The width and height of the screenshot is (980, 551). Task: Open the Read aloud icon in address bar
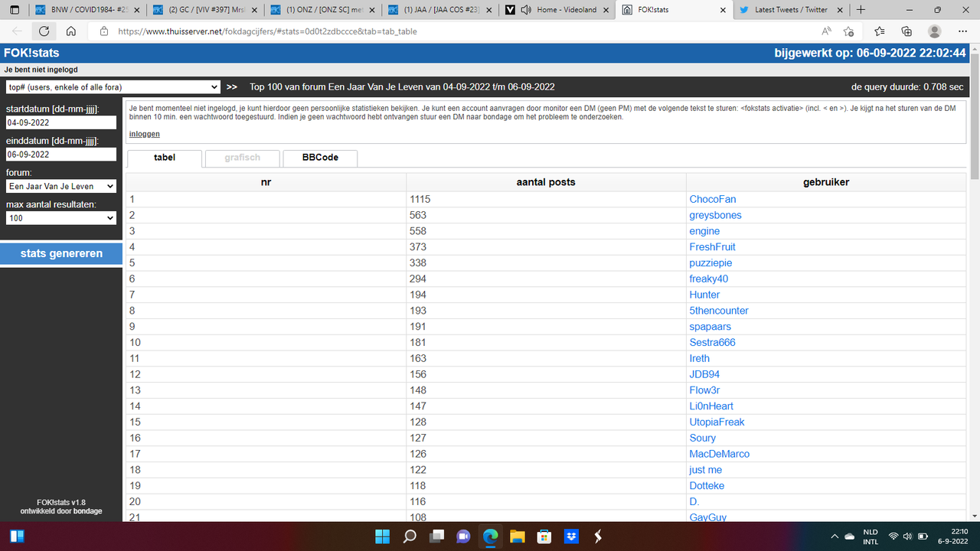tap(827, 31)
